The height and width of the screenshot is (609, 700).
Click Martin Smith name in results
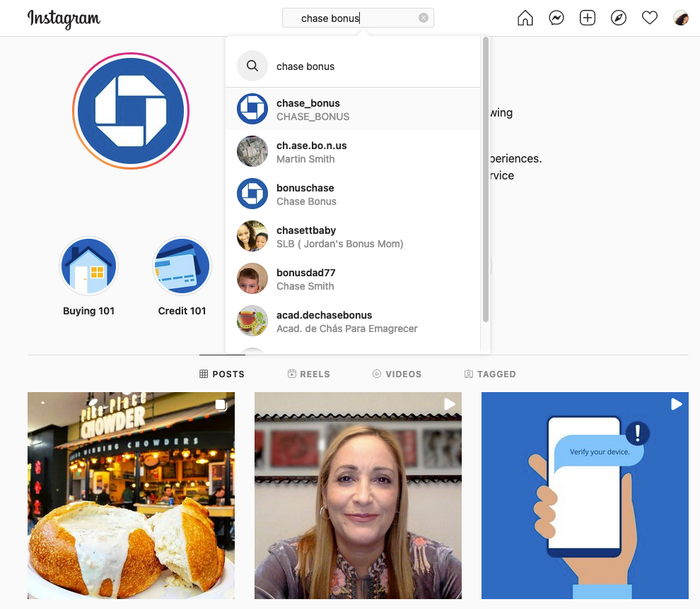tap(305, 159)
